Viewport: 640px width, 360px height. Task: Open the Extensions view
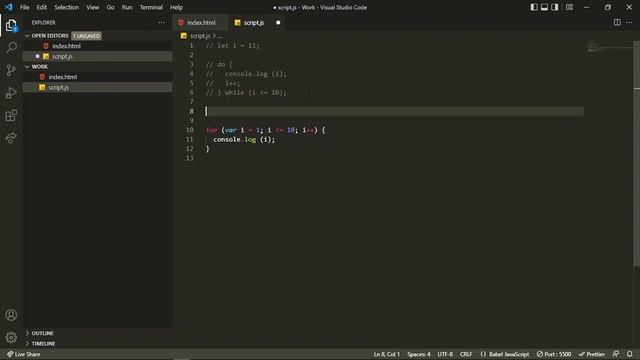coord(11,115)
